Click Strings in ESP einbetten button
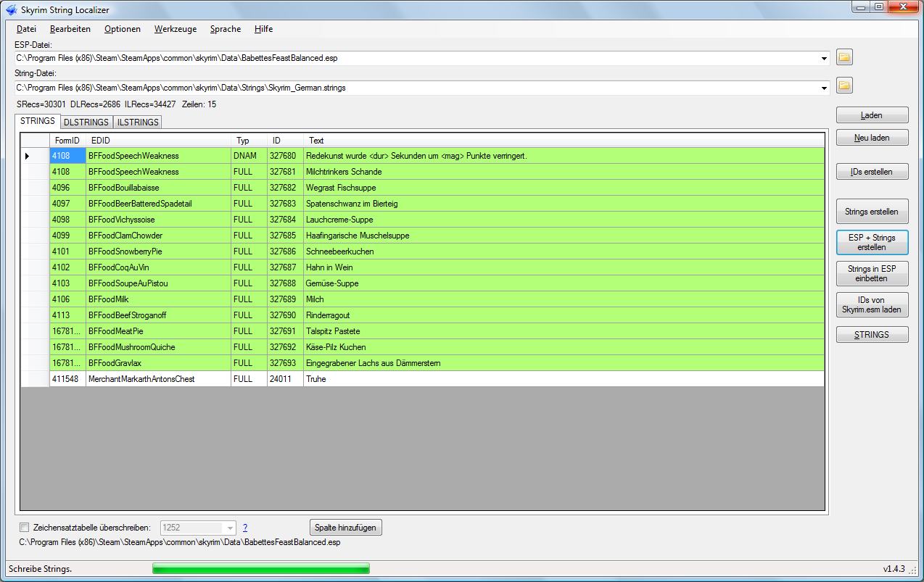Image resolution: width=924 pixels, height=582 pixels. pos(872,273)
